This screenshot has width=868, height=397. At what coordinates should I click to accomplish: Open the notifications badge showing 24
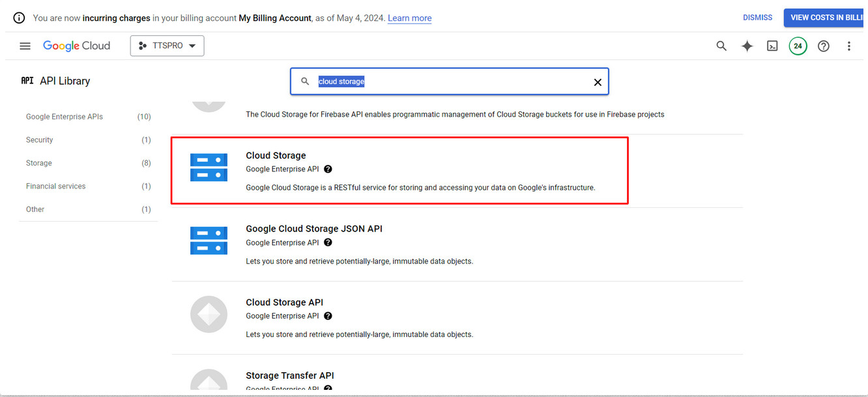pyautogui.click(x=798, y=46)
